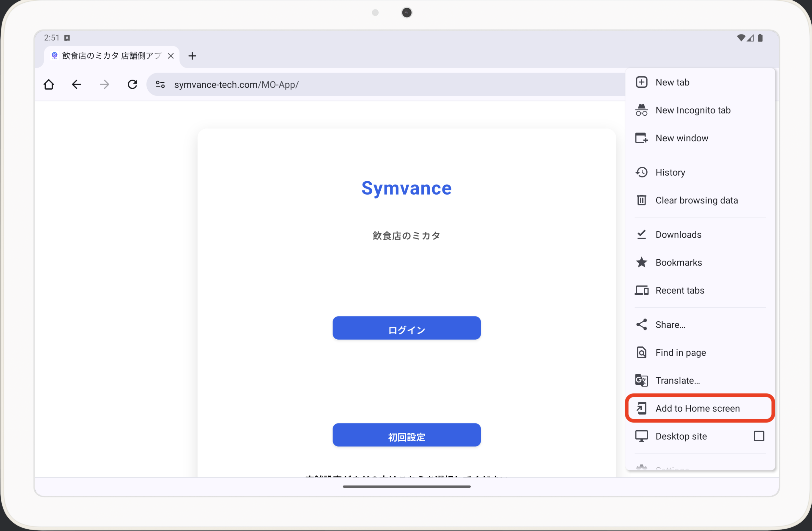Image resolution: width=812 pixels, height=531 pixels.
Task: Reload the page with refresh icon
Action: (x=132, y=84)
